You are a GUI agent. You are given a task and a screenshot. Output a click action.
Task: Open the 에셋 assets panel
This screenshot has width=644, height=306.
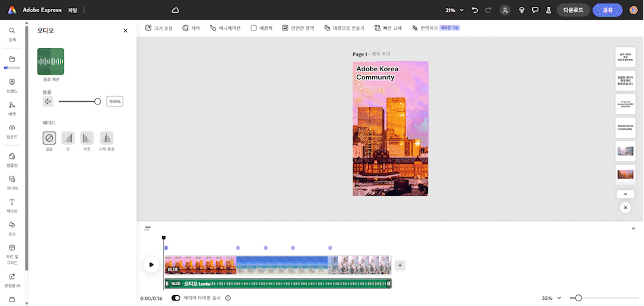click(x=12, y=109)
